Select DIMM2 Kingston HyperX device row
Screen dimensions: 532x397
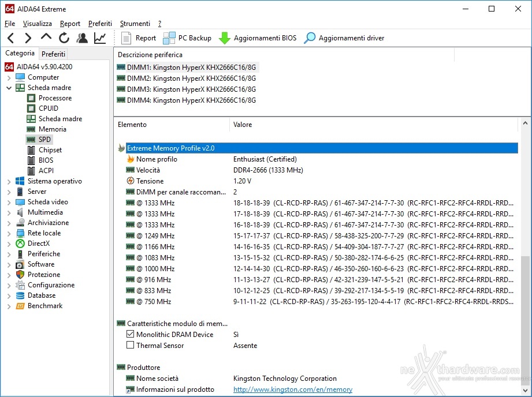click(x=187, y=78)
